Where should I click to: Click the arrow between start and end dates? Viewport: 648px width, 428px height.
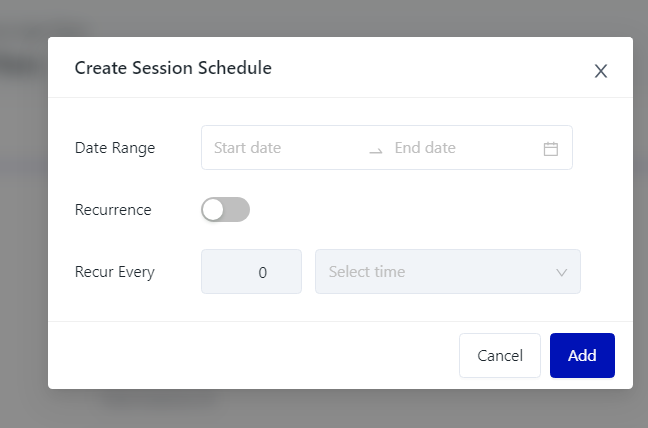(375, 149)
